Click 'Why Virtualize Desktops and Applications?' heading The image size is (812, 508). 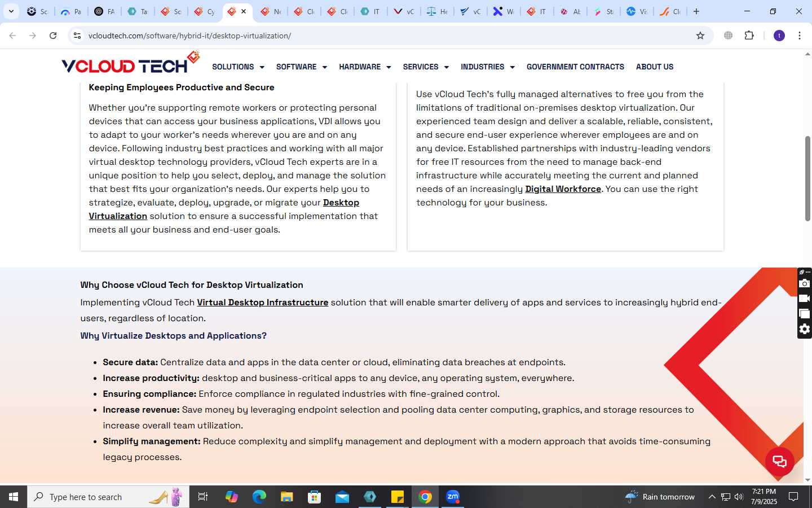click(x=173, y=336)
